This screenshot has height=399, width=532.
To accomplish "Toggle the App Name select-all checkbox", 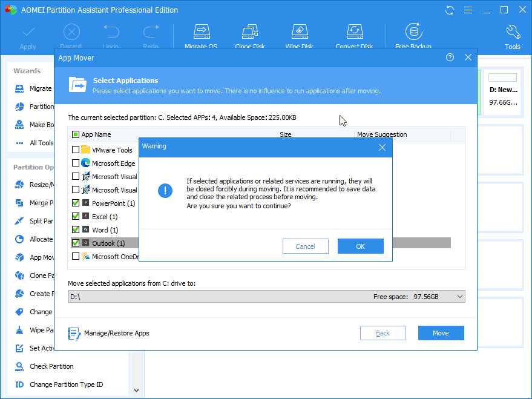I will (76, 134).
